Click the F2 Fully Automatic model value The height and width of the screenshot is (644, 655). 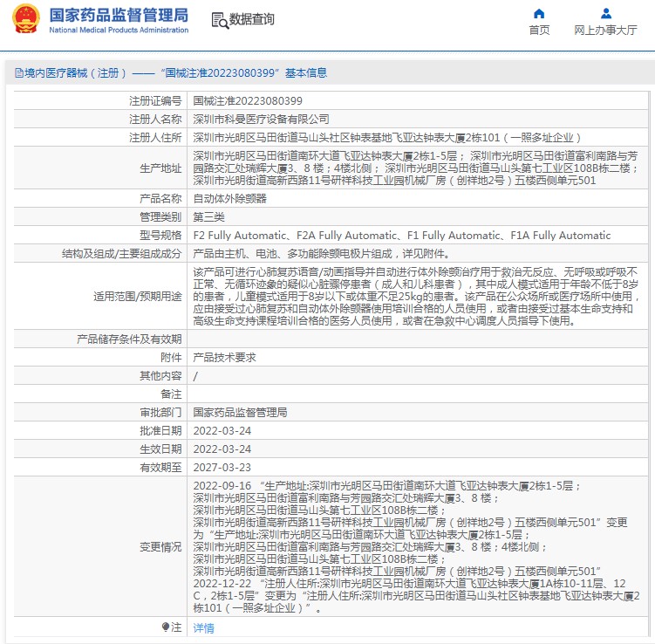pyautogui.click(x=402, y=236)
